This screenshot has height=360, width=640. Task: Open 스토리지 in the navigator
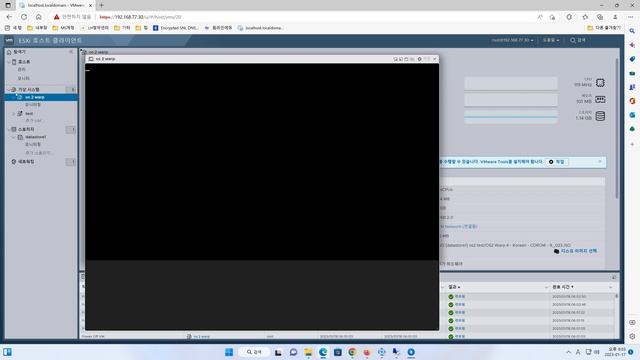pyautogui.click(x=26, y=129)
